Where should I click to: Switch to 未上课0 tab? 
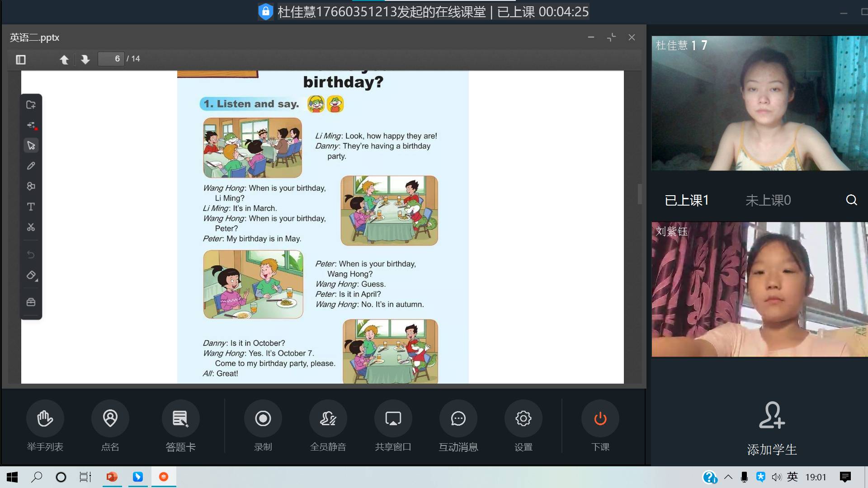[x=768, y=200]
